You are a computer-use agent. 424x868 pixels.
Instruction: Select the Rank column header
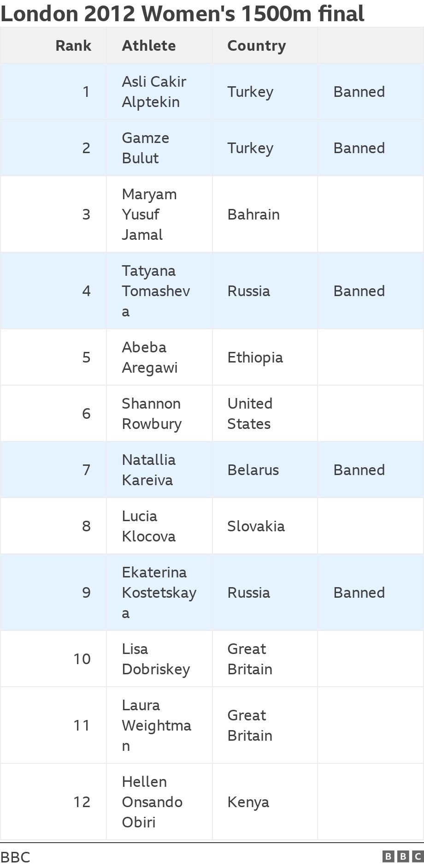(73, 46)
